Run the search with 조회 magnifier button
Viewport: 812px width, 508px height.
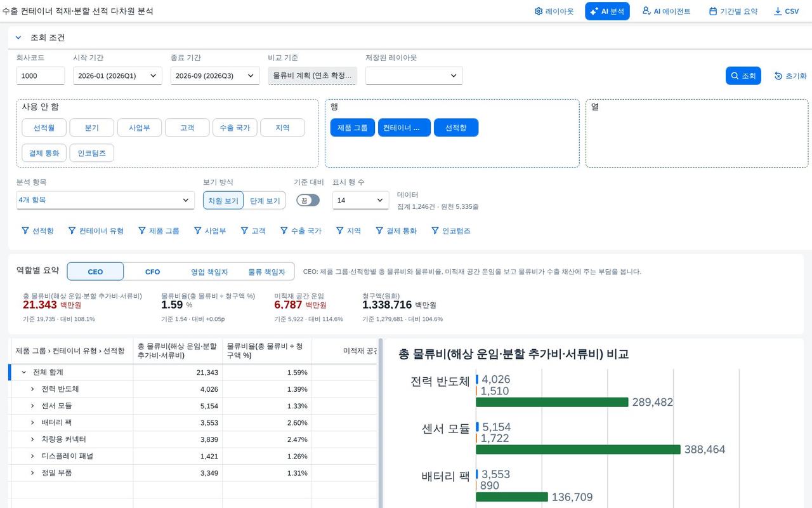tap(743, 76)
